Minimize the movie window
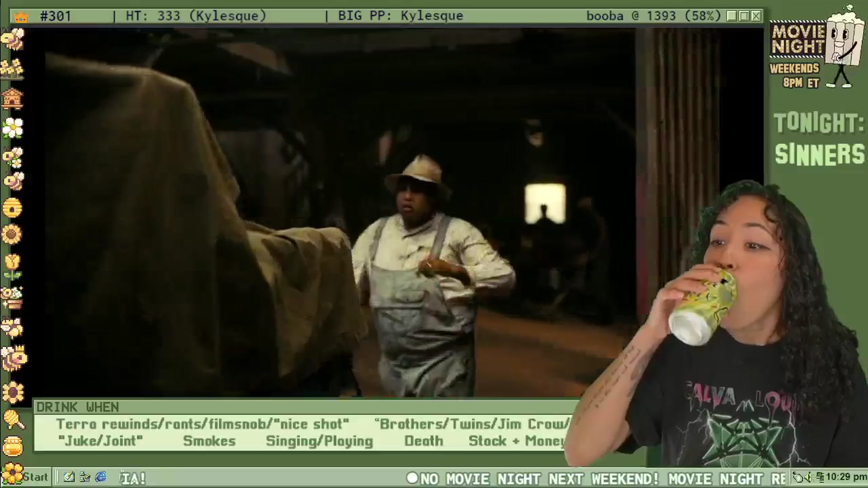 click(x=732, y=16)
